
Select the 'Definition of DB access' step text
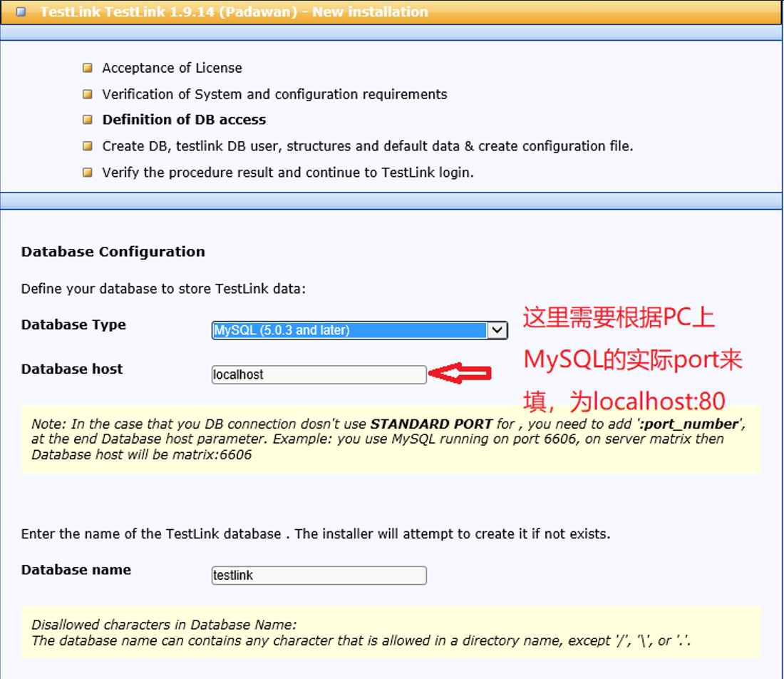click(x=184, y=120)
